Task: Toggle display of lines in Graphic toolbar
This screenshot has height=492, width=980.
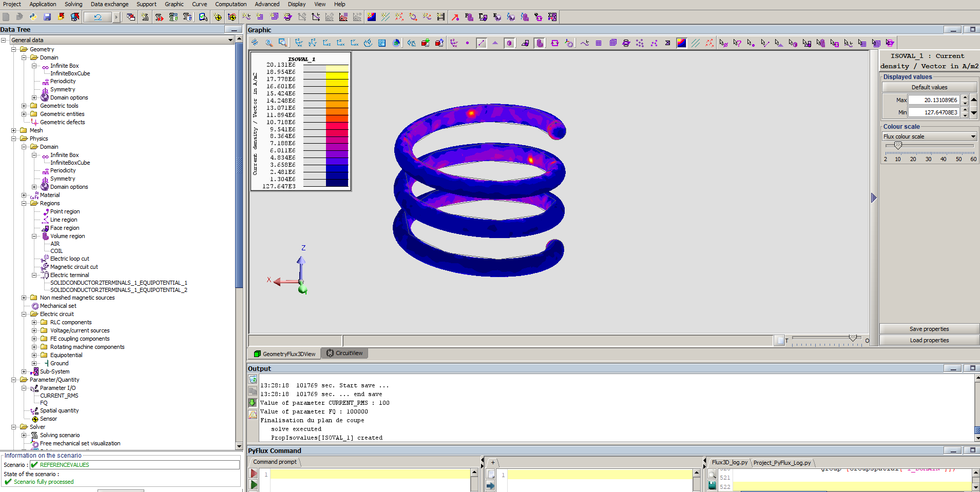Action: pos(481,43)
